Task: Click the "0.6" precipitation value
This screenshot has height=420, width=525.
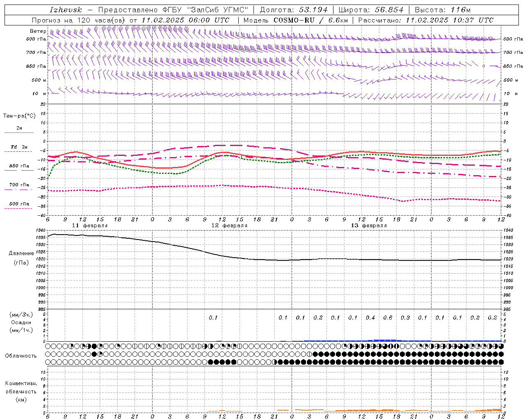Action: pos(388,318)
